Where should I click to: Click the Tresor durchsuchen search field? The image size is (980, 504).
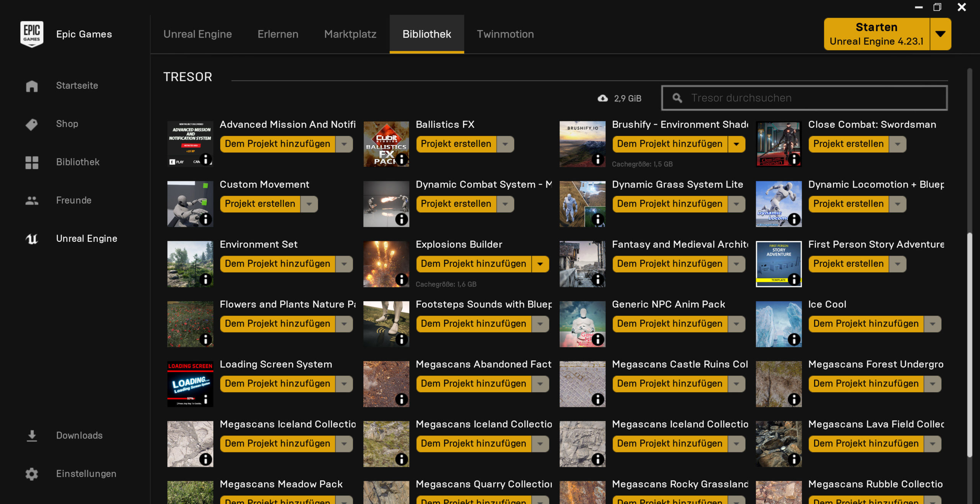(x=804, y=98)
